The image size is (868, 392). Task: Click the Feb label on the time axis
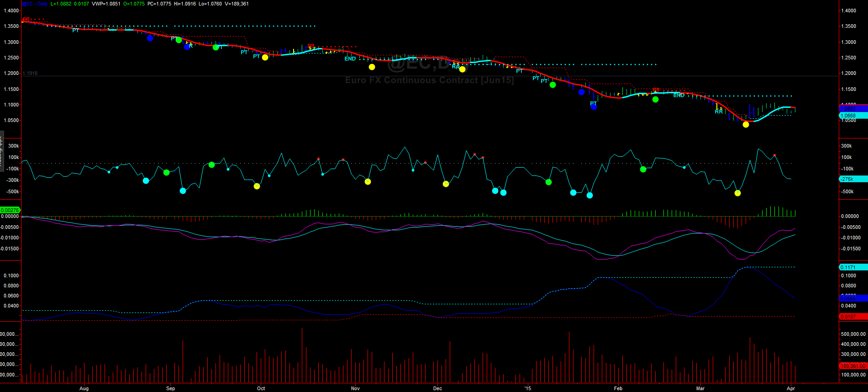coord(618,388)
